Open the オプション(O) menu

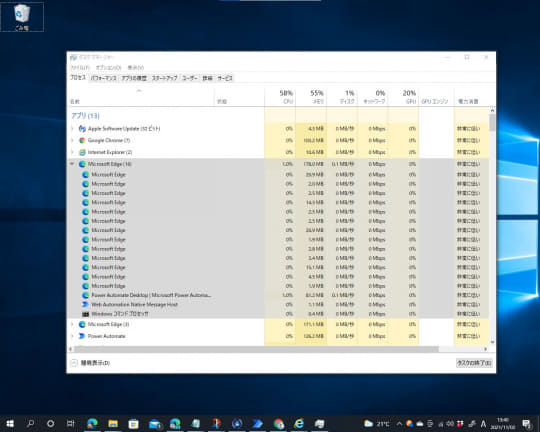pos(108,68)
